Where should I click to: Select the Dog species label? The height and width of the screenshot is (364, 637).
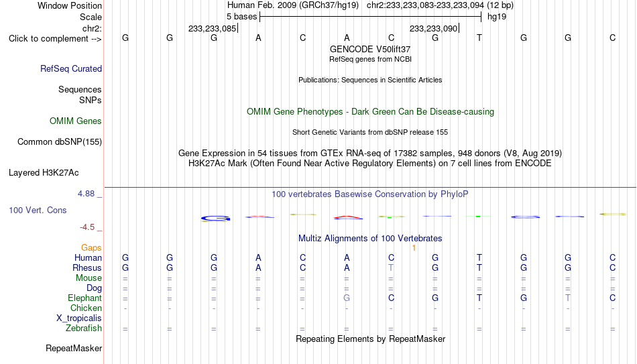[x=94, y=288]
